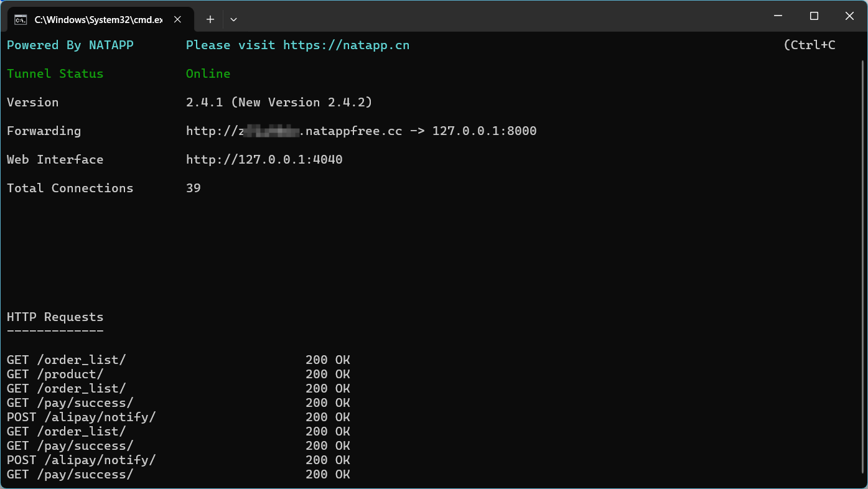Screen dimensions: 868x489
Task: Click the cmd.exe icon in the tab
Action: pos(21,19)
